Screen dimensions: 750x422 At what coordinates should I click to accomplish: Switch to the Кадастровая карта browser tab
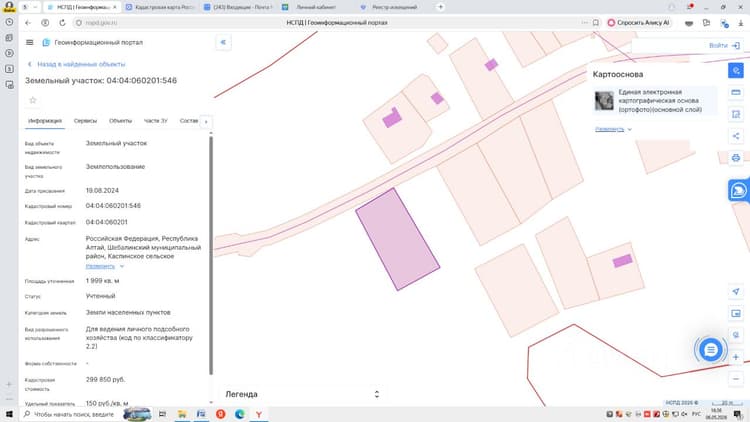pyautogui.click(x=160, y=7)
